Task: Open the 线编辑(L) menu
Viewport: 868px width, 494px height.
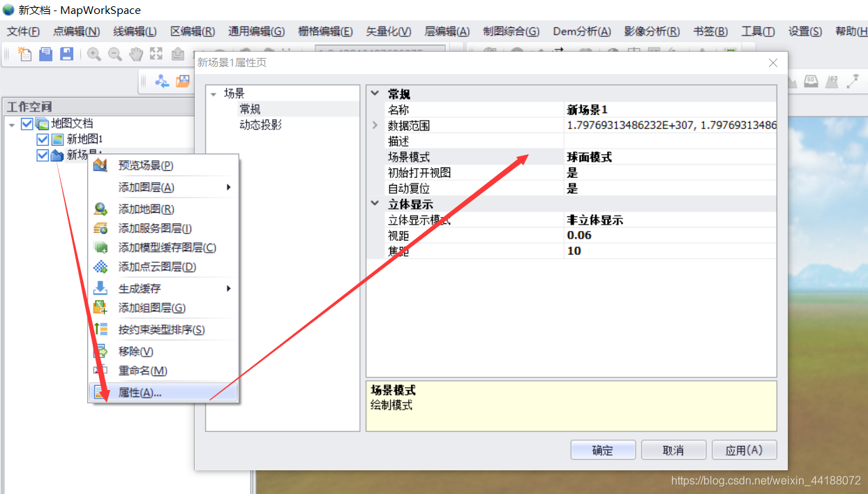Action: click(x=135, y=31)
